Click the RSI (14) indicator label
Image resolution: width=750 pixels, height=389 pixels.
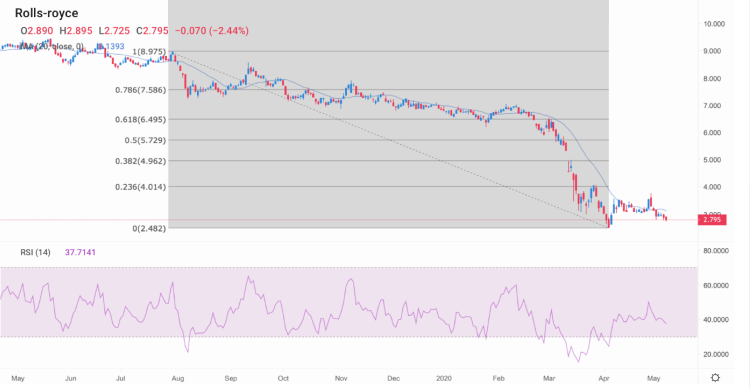(35, 252)
